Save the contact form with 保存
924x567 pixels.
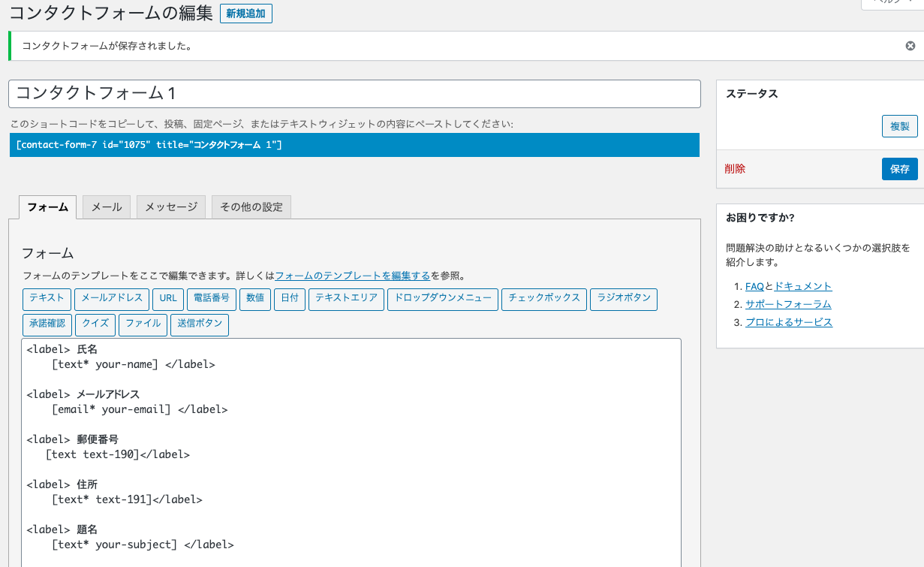899,169
